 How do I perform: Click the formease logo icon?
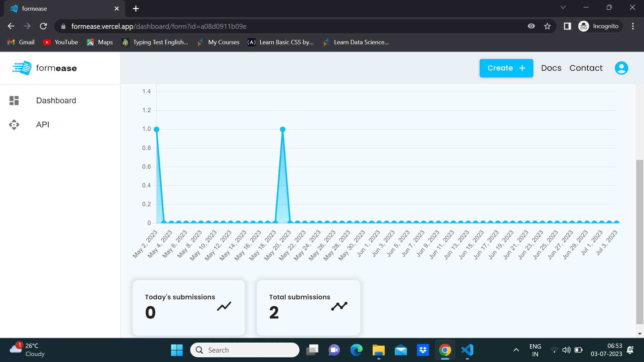[22, 68]
